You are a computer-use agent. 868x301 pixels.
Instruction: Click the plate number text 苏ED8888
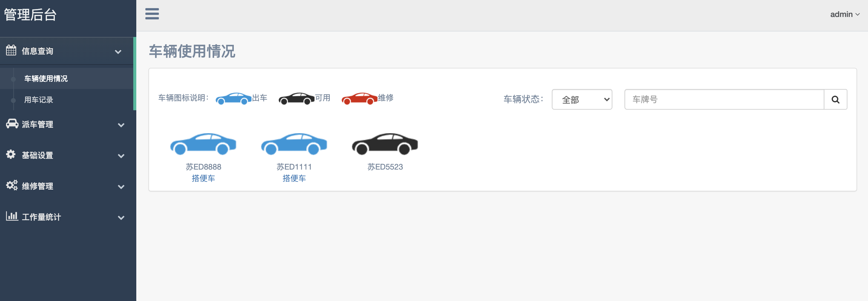coord(203,167)
